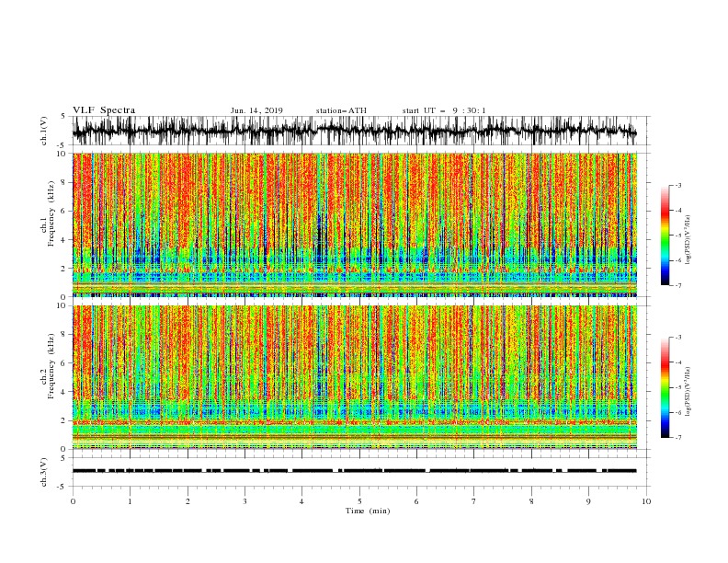728x563 pixels.
Task: Click the ch.2 color bar "log(PSD)(V²/Hz)" label
Action: [x=688, y=392]
